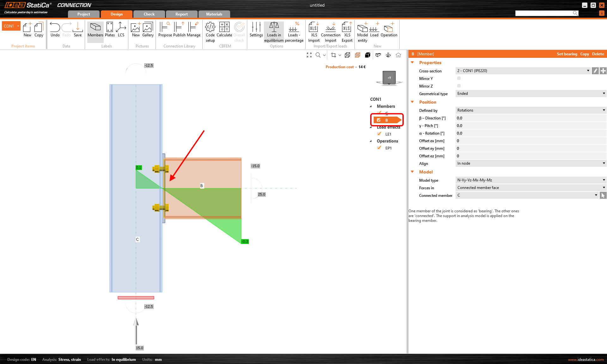Click the fit-to-view icon above the canvas
The width and height of the screenshot is (607, 364).
[309, 55]
